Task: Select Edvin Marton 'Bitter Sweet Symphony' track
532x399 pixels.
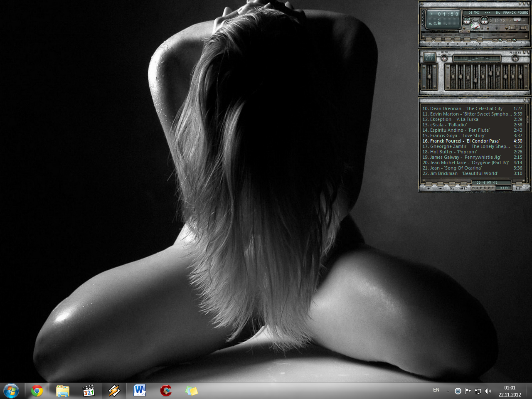Action: click(x=465, y=114)
